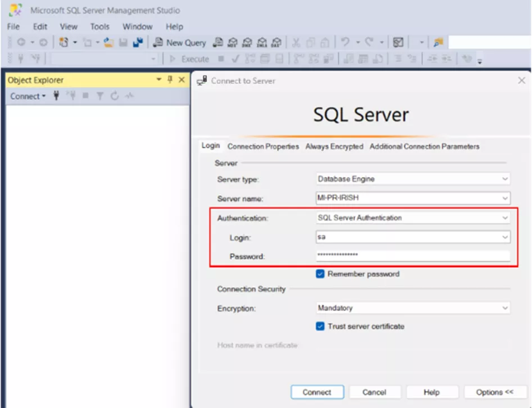Click the Save floppy disk icon

(123, 42)
